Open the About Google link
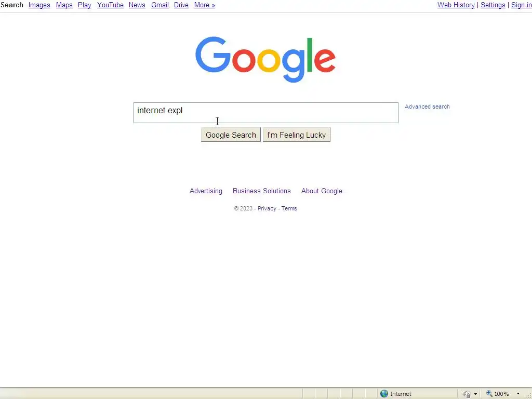This screenshot has height=399, width=532. [x=322, y=191]
